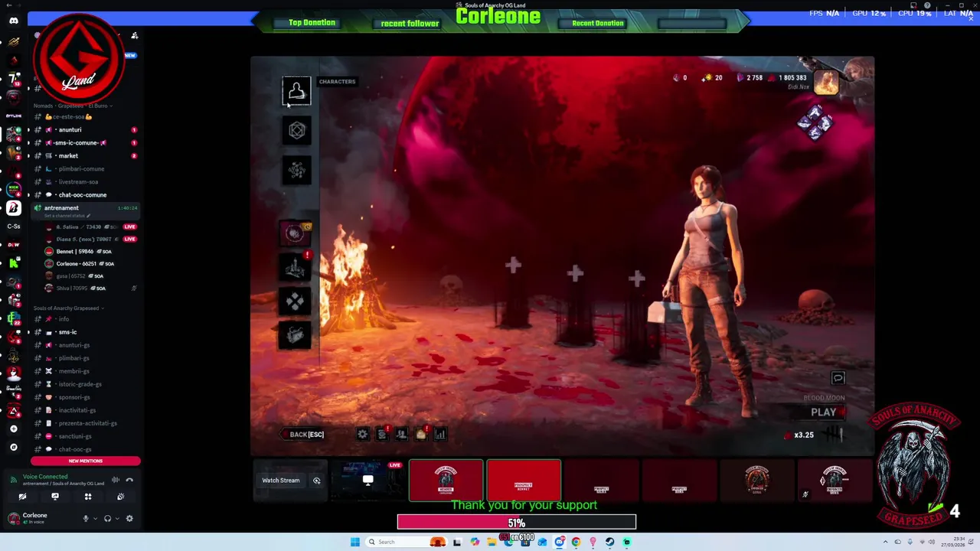Open the game store icon with alert
Image resolution: width=980 pixels, height=551 pixels.
tap(420, 434)
